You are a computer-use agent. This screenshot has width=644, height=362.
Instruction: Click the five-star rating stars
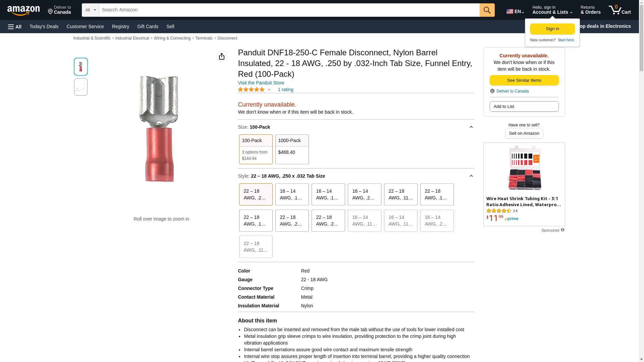point(251,89)
